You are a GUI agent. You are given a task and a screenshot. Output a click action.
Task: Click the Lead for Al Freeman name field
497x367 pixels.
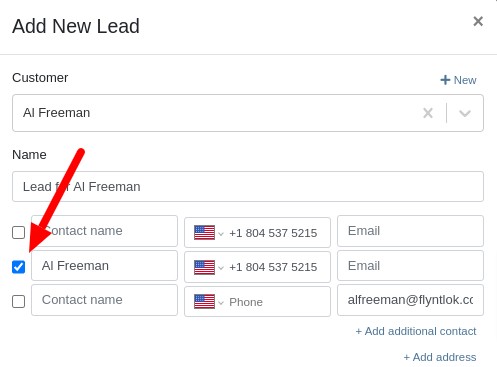coord(248,187)
